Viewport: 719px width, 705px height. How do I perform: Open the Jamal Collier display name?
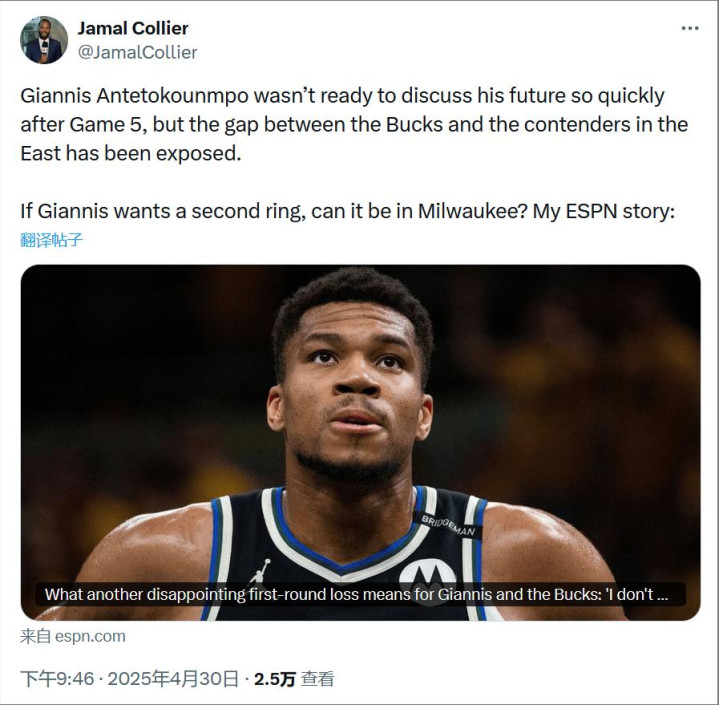[133, 28]
